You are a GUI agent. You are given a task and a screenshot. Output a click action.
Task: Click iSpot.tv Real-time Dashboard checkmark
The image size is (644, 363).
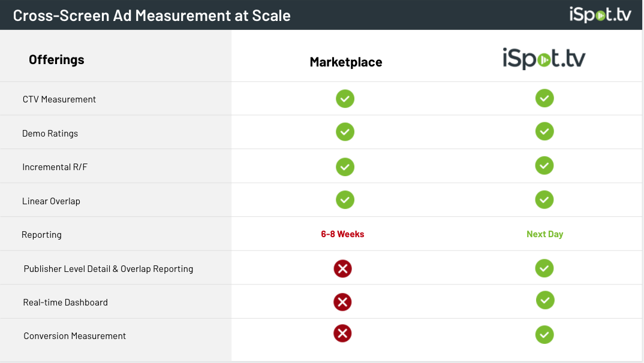[544, 300]
